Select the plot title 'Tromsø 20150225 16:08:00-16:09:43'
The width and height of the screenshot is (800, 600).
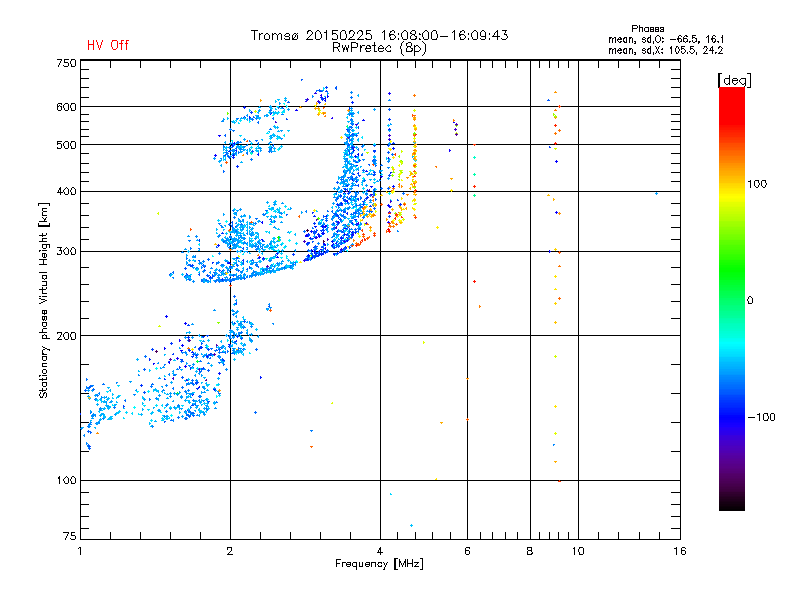[379, 35]
